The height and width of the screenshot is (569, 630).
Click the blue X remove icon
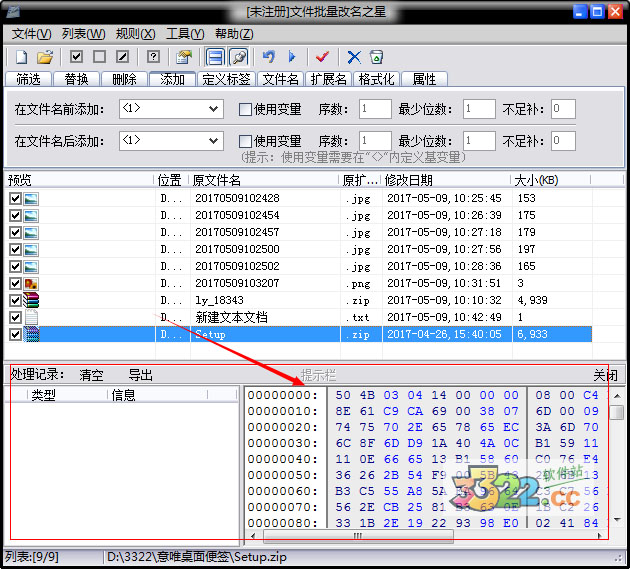(x=354, y=57)
